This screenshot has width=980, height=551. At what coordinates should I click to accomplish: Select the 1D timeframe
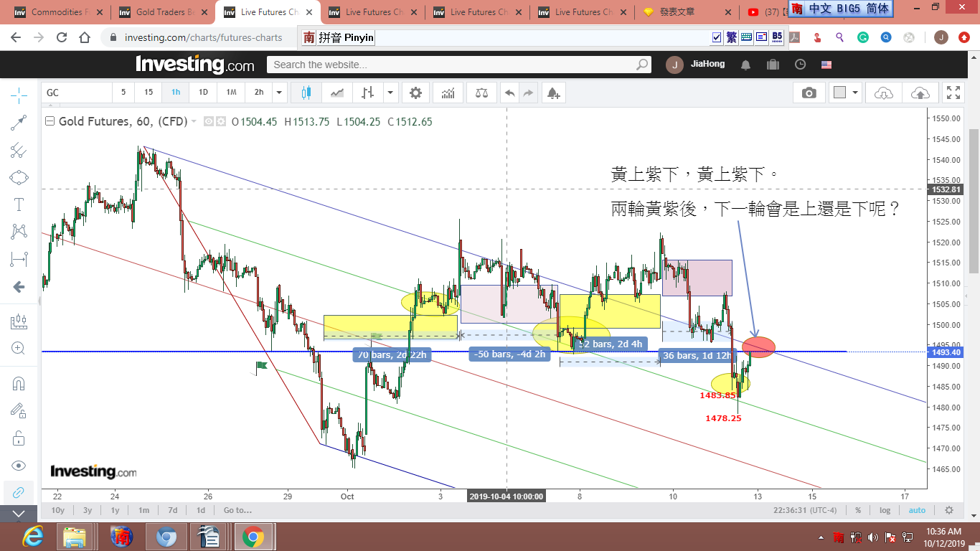click(203, 93)
